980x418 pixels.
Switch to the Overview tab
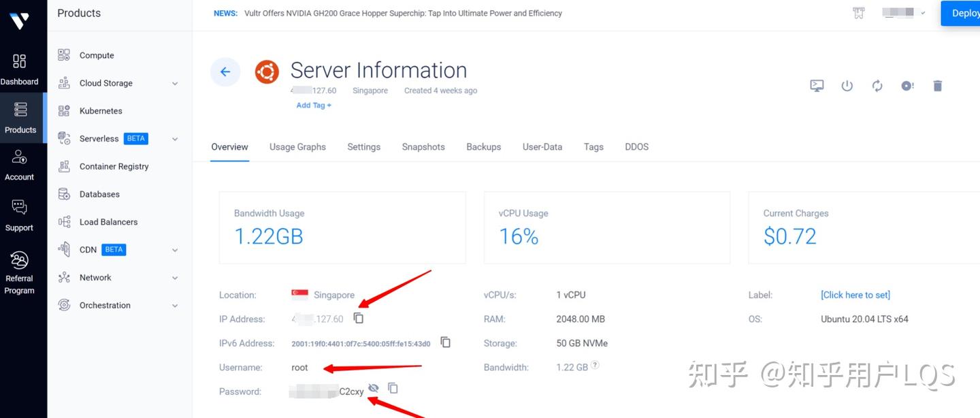coord(230,147)
